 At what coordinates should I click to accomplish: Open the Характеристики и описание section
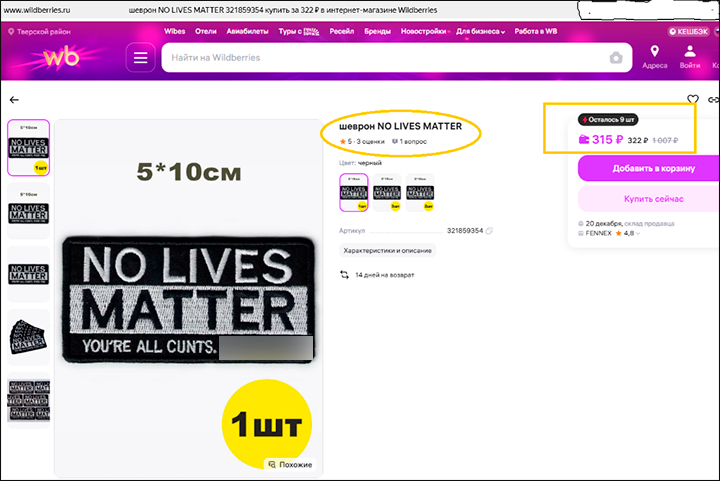click(387, 251)
